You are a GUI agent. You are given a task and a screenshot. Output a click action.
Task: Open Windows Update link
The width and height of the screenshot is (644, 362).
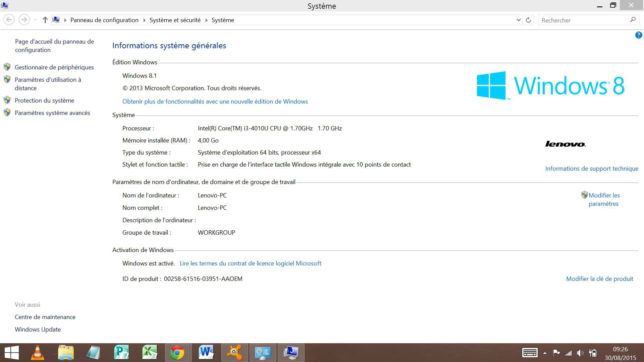(38, 329)
